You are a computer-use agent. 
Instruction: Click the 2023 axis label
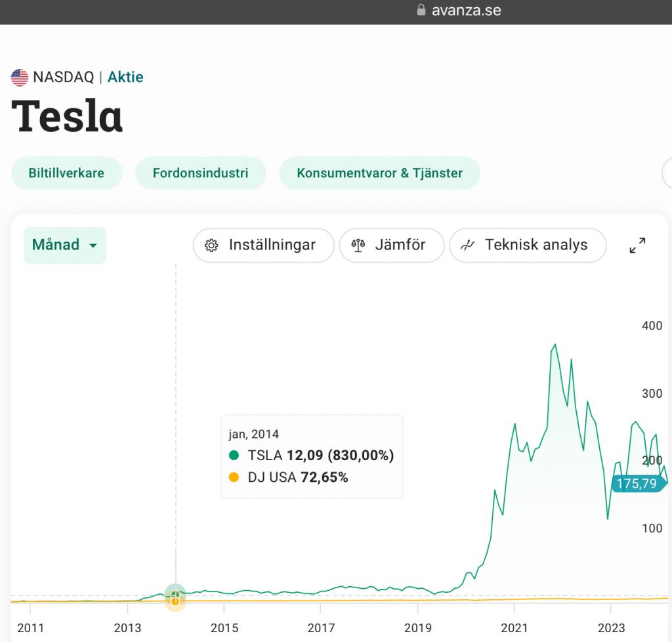611,628
